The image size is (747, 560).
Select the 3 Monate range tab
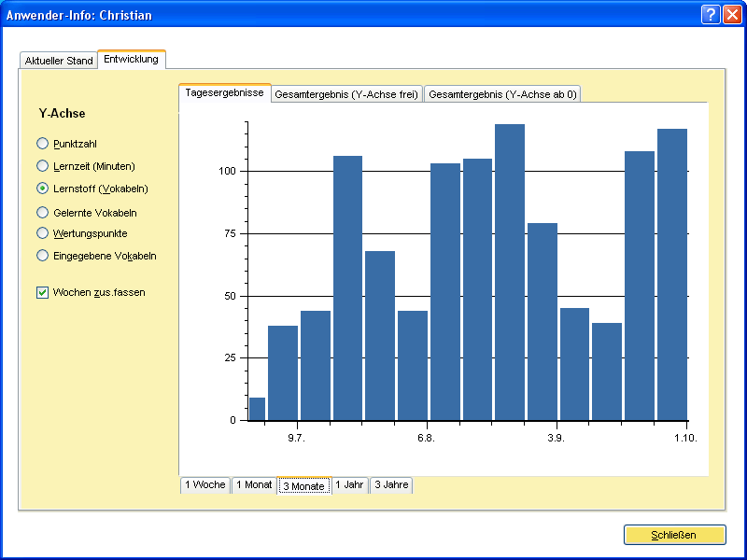point(304,485)
